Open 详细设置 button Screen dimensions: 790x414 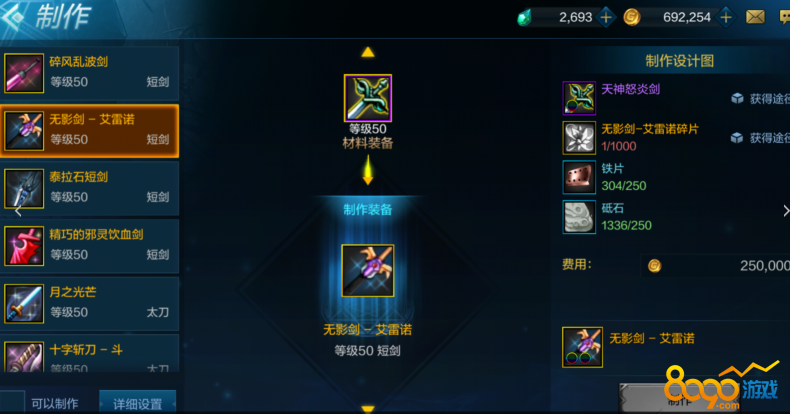coord(138,403)
